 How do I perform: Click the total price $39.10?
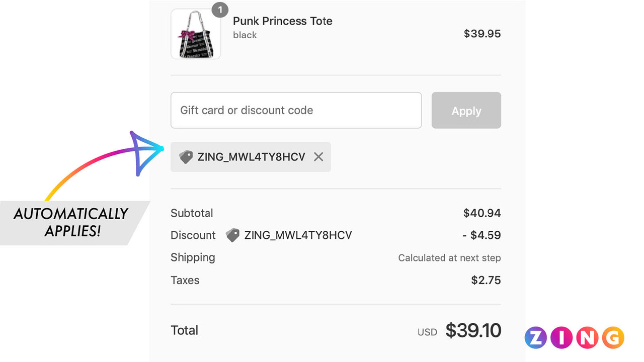click(x=473, y=330)
